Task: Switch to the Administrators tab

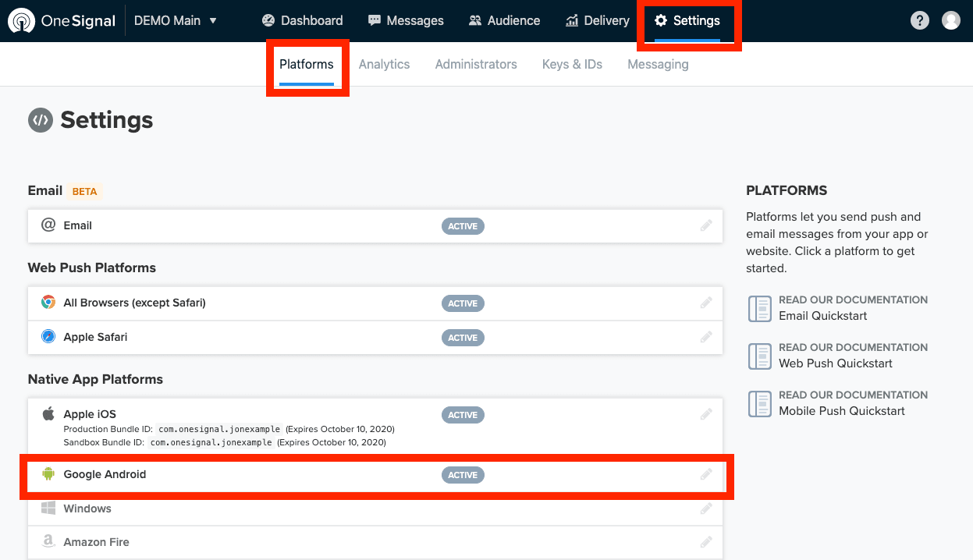Action: 476,65
